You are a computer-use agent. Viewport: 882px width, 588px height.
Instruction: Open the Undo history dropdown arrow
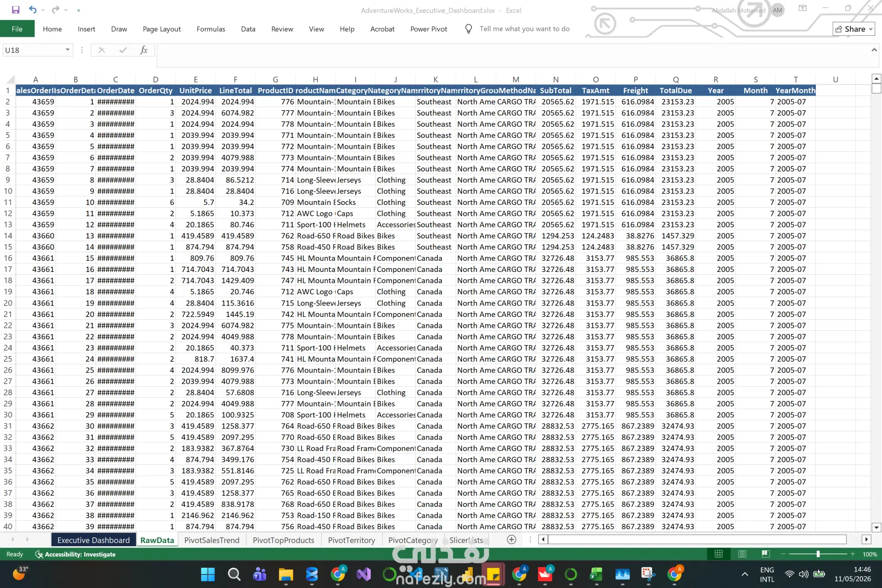coord(43,10)
